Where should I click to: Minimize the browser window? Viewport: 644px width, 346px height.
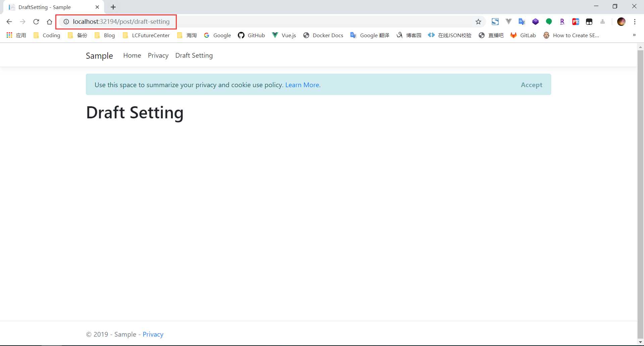pyautogui.click(x=596, y=6)
